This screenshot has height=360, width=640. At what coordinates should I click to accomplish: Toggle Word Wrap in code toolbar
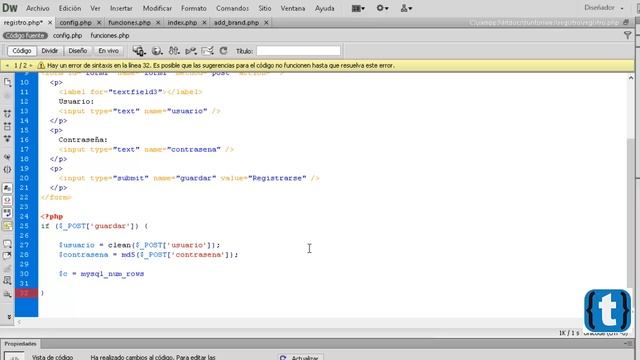pos(7,213)
